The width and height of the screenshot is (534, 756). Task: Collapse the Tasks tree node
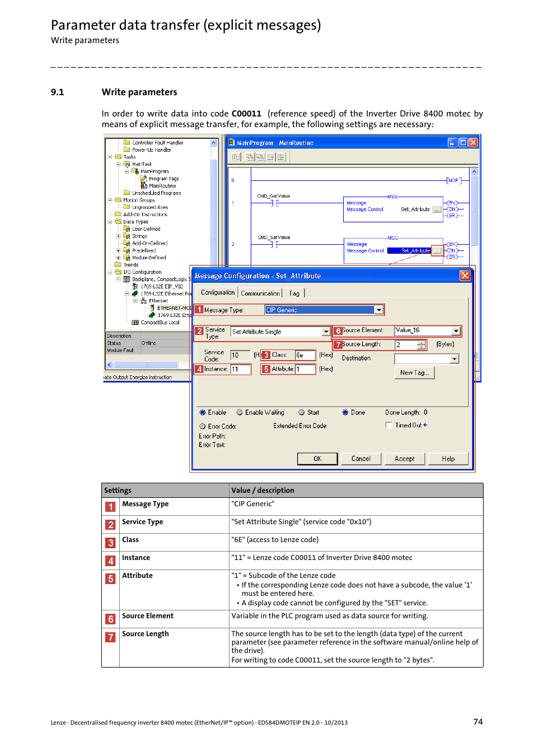[x=110, y=157]
